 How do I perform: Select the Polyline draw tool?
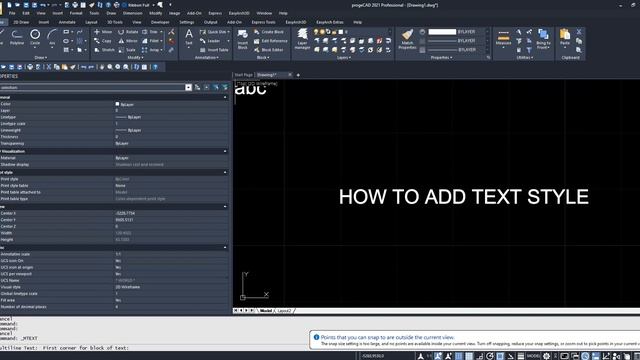(17, 37)
